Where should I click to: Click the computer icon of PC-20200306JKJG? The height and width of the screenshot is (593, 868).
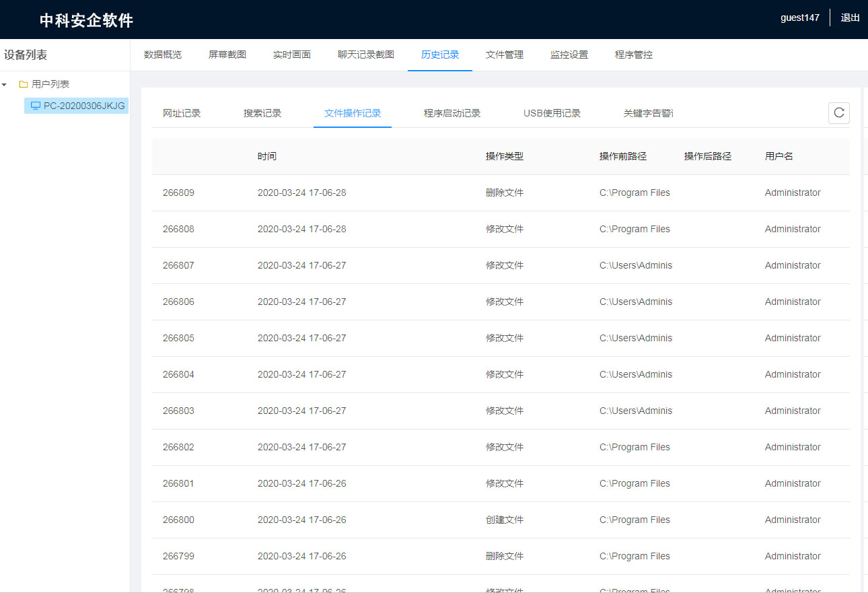[36, 106]
